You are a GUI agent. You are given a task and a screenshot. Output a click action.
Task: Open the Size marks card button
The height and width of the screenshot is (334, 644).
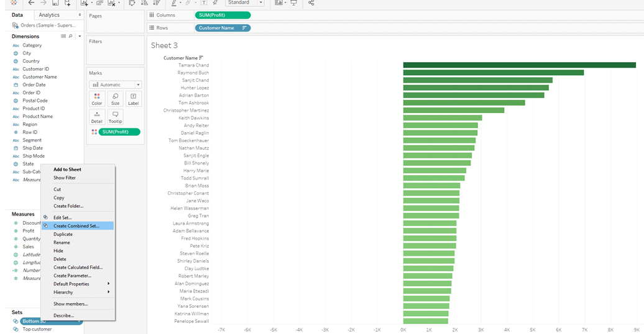pyautogui.click(x=116, y=99)
